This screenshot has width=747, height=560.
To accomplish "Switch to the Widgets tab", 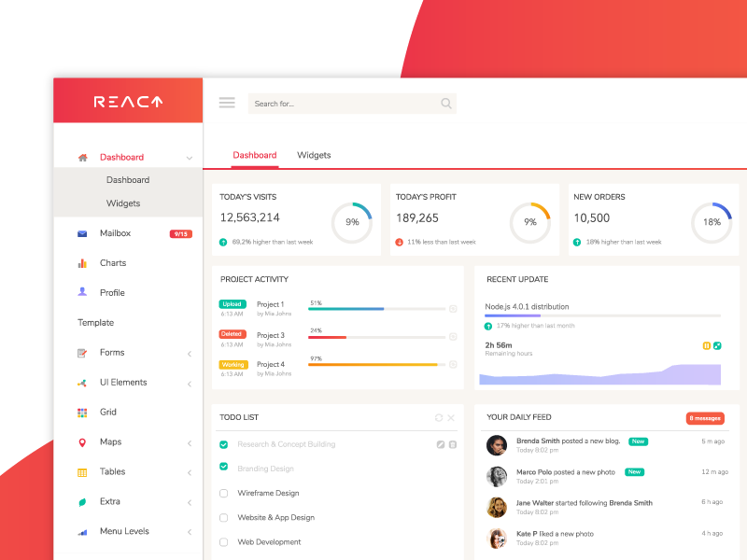I will click(314, 155).
